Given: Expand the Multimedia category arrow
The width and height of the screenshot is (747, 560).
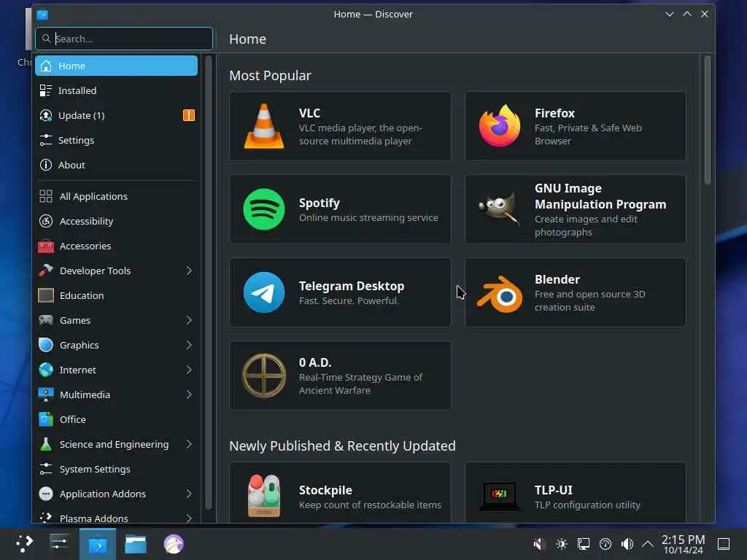Looking at the screenshot, I should click(x=189, y=394).
